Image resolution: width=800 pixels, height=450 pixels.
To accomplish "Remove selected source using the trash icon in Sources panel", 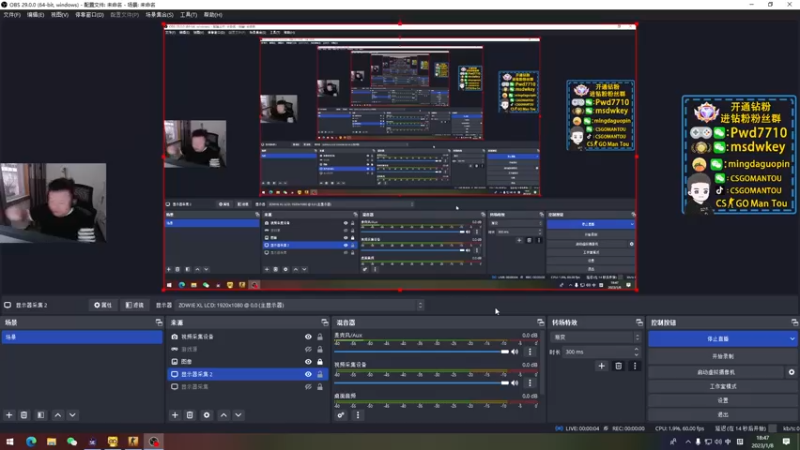I will pos(190,415).
